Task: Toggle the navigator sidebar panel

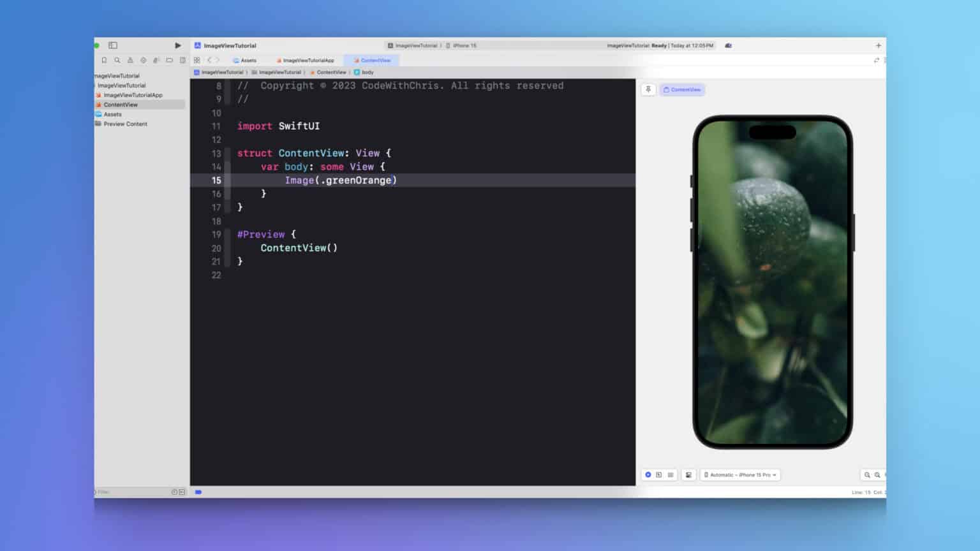Action: click(113, 45)
